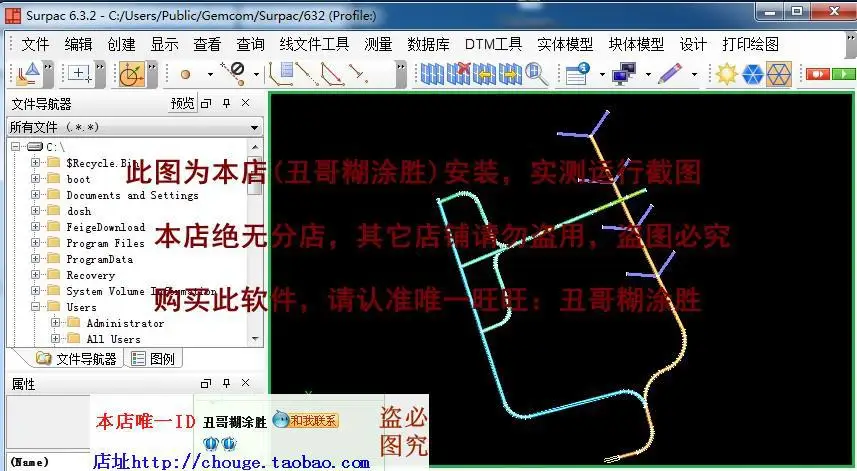This screenshot has height=471, width=857.
Task: Switch to the 文件导航器 bottom tab
Action: (x=77, y=359)
